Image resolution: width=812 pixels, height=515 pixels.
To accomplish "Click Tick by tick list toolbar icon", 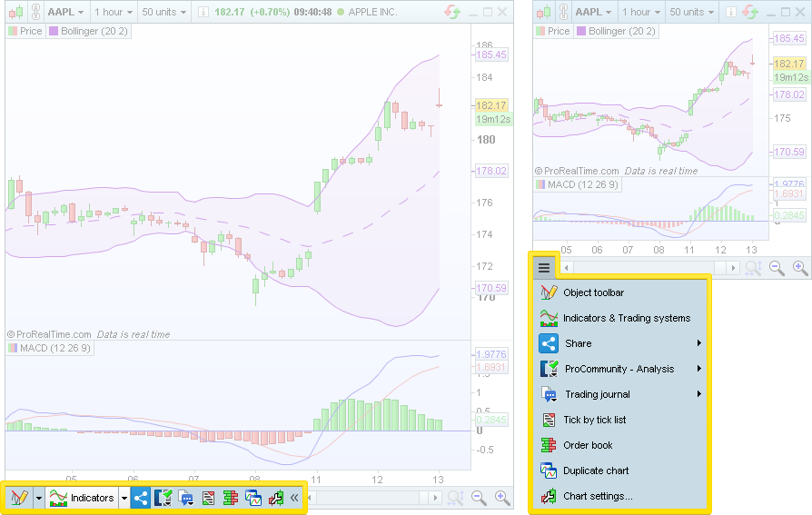I will [208, 498].
